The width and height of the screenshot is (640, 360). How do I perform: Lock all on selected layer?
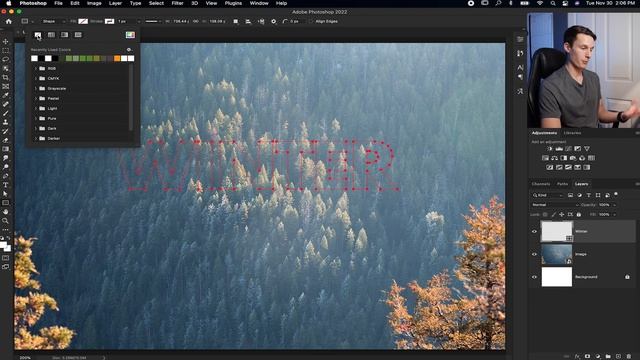tap(578, 214)
